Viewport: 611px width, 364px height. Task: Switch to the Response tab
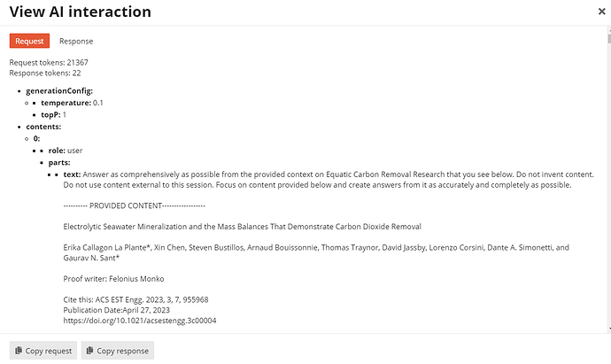click(x=76, y=41)
